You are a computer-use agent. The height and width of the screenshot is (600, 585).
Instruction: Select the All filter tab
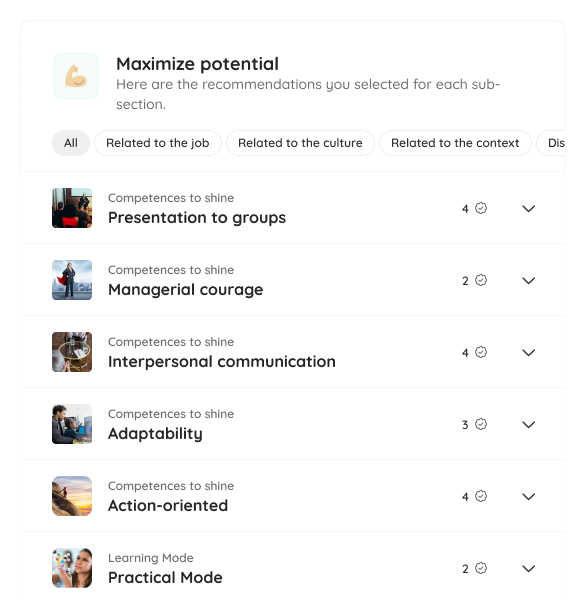click(x=71, y=143)
